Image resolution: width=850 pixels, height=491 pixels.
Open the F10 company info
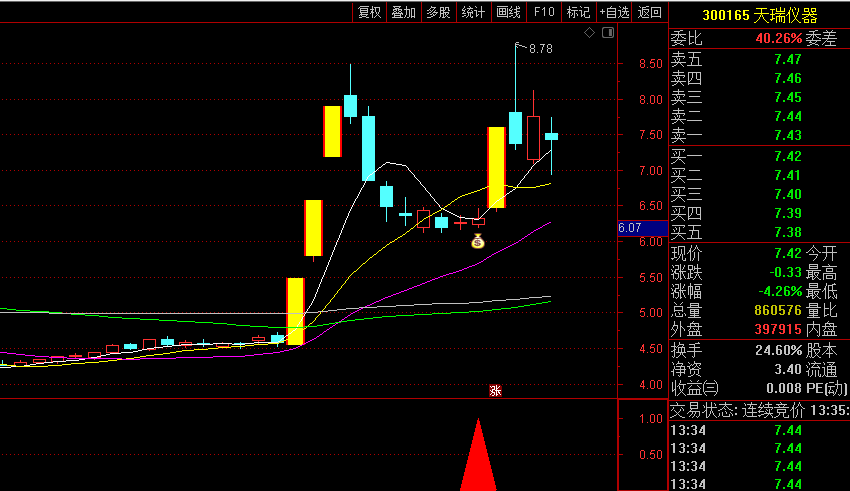tap(544, 12)
